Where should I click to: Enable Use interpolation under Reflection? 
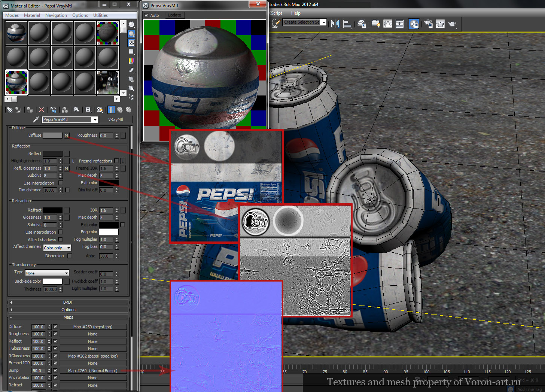pos(61,183)
